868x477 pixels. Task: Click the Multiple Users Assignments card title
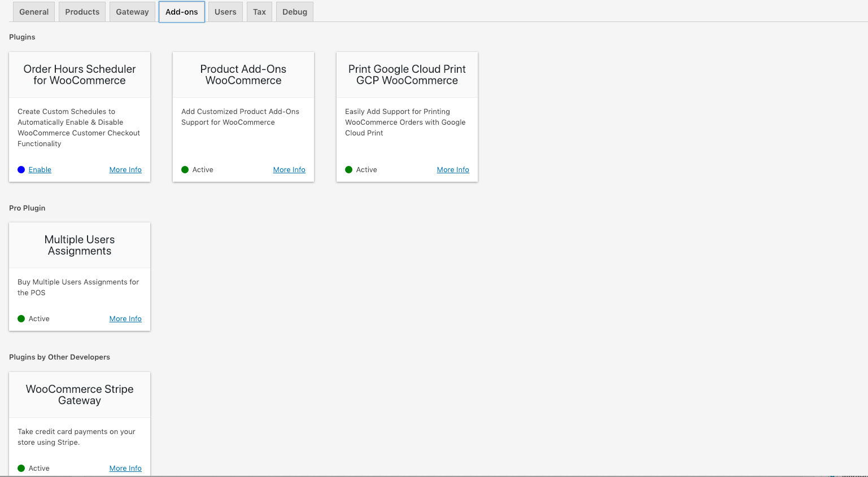click(80, 246)
